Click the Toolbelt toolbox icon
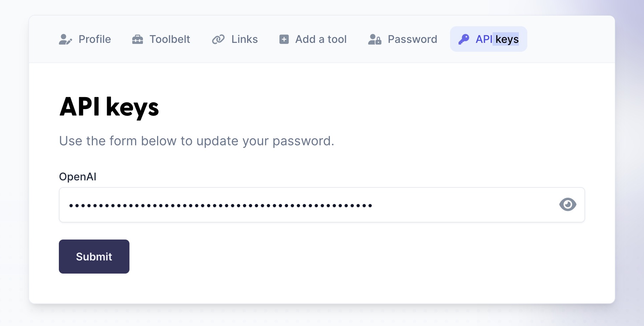Screen dimensions: 644x326 pos(138,39)
